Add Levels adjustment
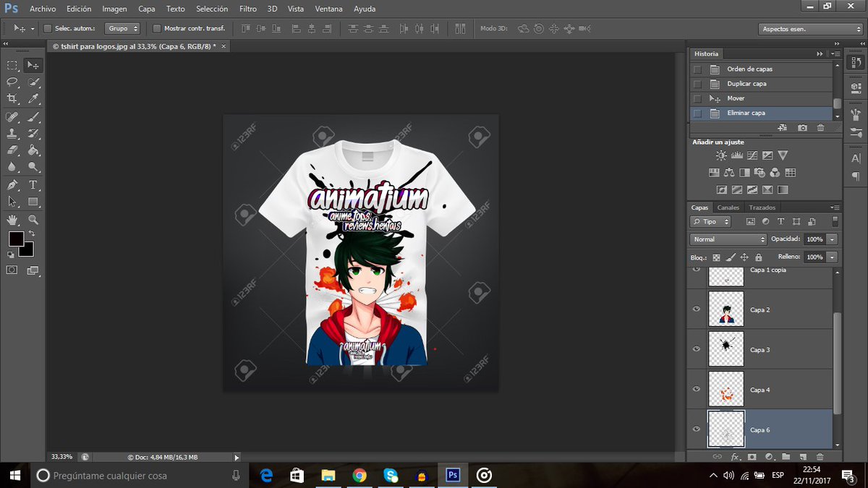Screen dimensions: 868x488 [737, 155]
